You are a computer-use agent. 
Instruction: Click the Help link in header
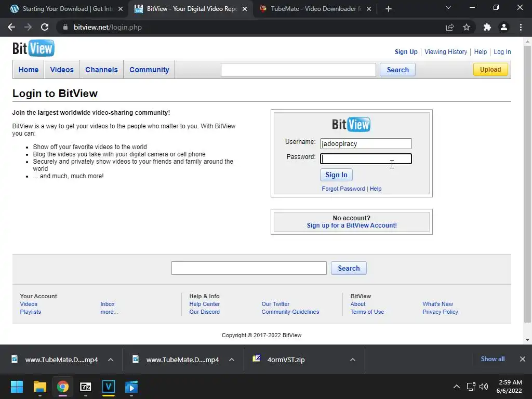(481, 52)
